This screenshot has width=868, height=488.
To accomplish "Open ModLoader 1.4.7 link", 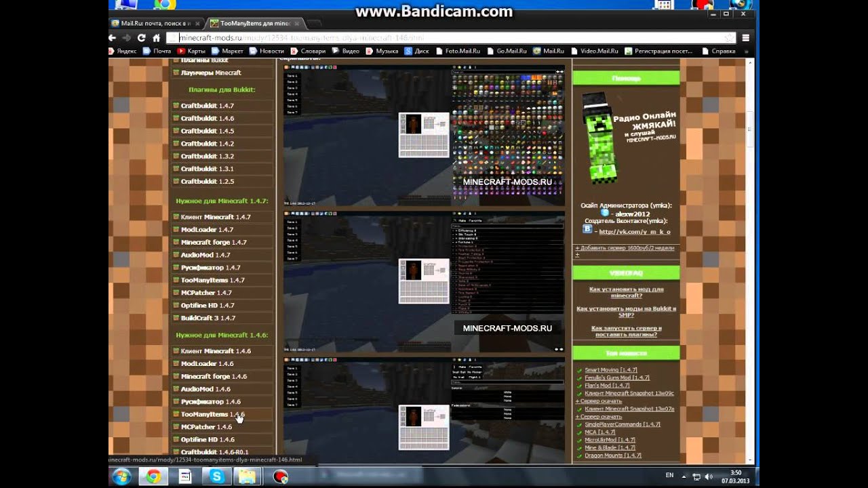I will tap(207, 230).
